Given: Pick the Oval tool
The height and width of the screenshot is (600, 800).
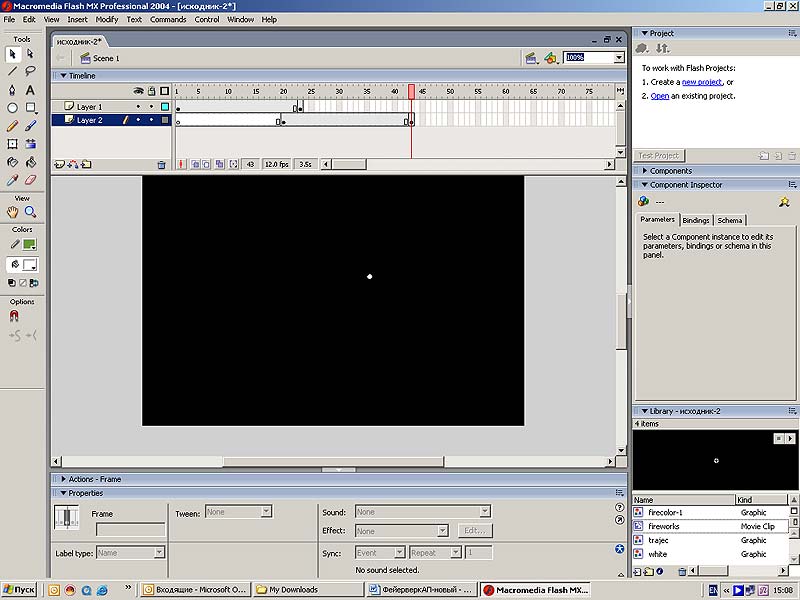Looking at the screenshot, I should point(12,108).
